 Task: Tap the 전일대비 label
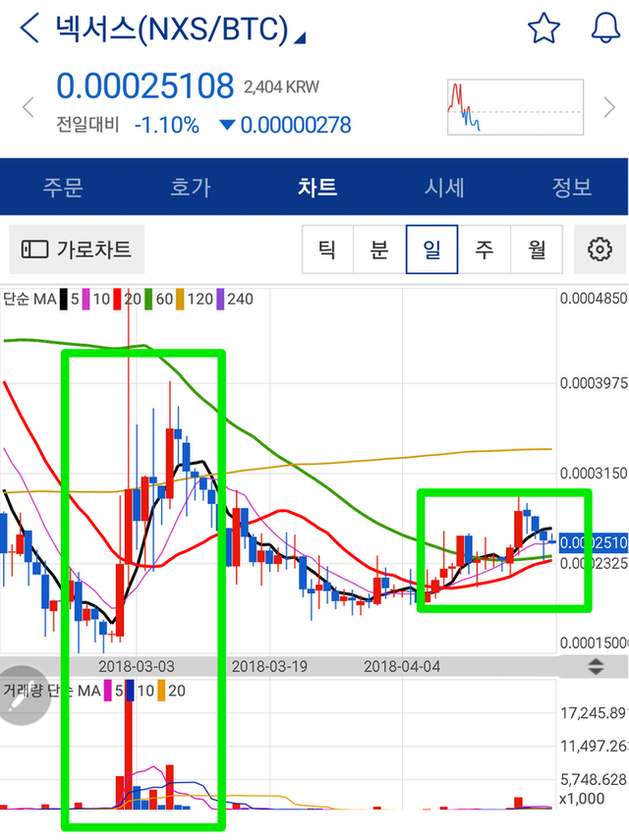[87, 125]
